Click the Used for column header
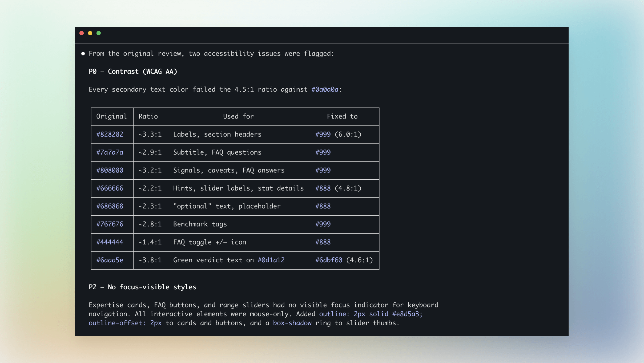 (238, 116)
